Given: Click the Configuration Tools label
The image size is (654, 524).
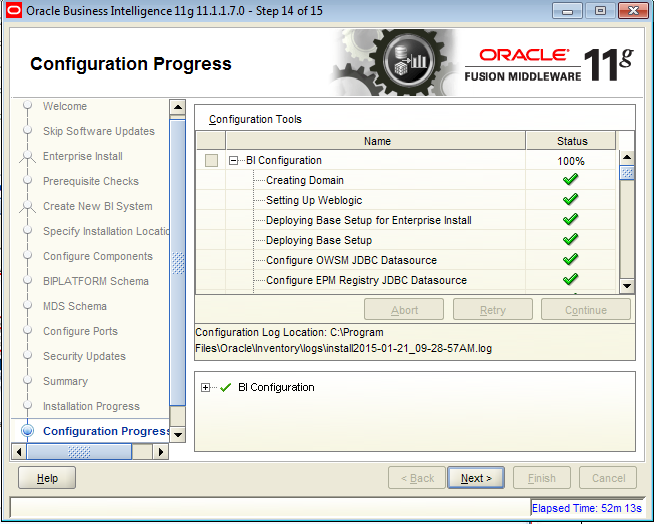Looking at the screenshot, I should pyautogui.click(x=255, y=119).
